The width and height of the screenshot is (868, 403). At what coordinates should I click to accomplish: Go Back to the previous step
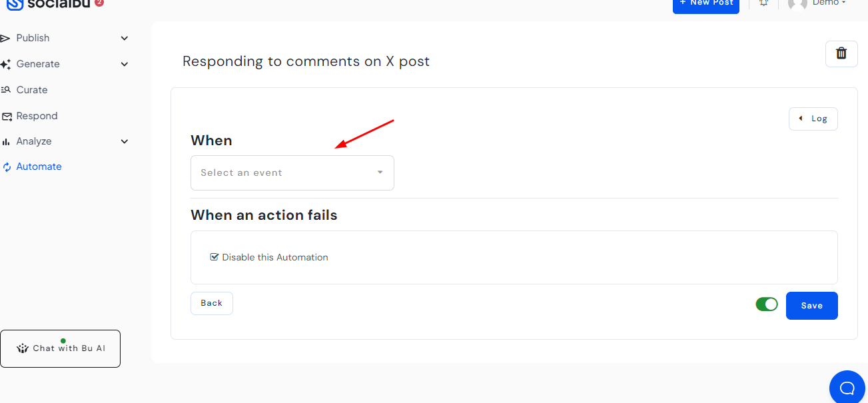pyautogui.click(x=211, y=302)
